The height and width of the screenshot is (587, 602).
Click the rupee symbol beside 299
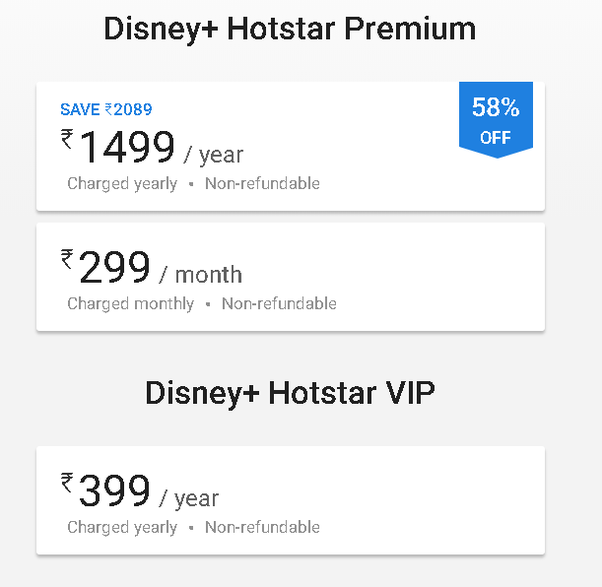point(67,260)
